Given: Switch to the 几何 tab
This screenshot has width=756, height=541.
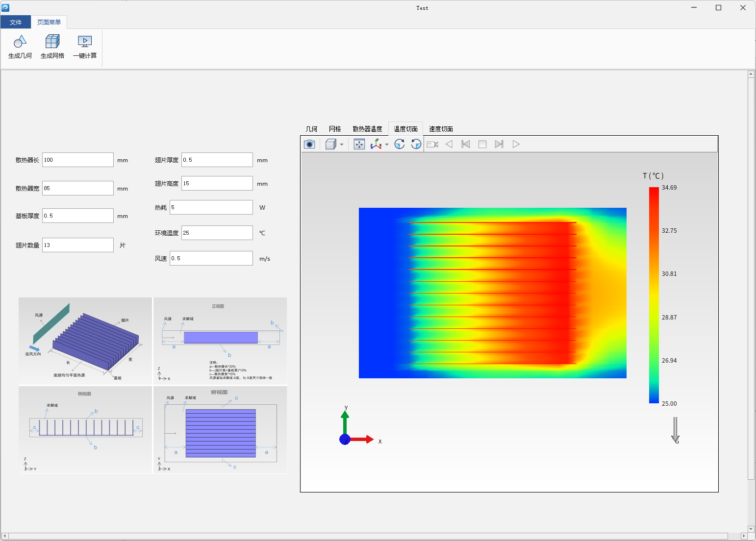Looking at the screenshot, I should [x=311, y=129].
